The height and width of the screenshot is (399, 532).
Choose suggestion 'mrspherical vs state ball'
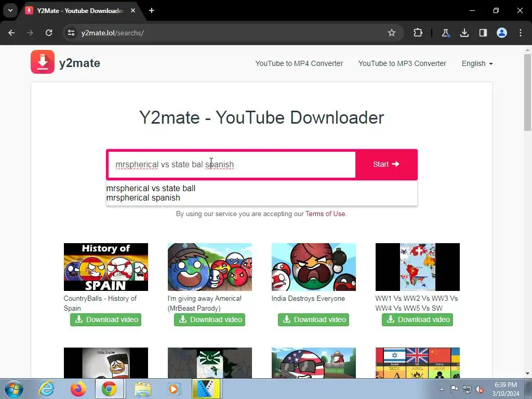151,188
